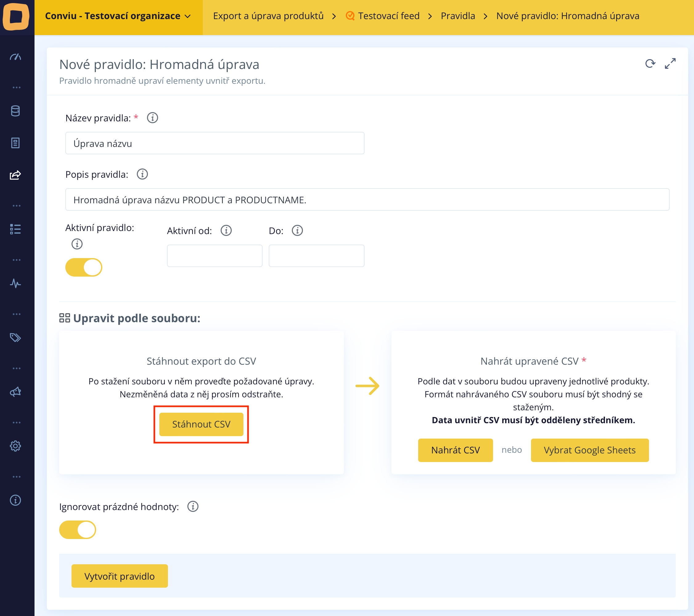Screen dimensions: 694x616
Task: Open the Conviu organization dropdown
Action: pyautogui.click(x=118, y=16)
